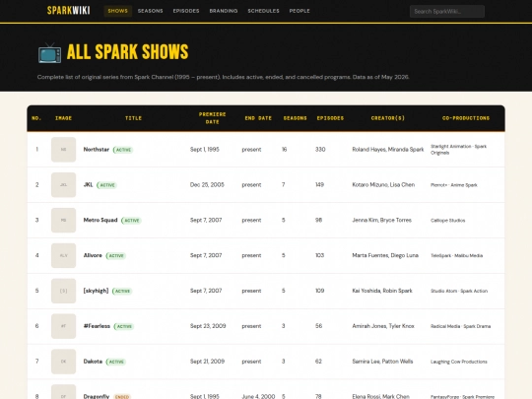This screenshot has height=399, width=532.
Task: Focus the Search SparkWiki field
Action: [447, 11]
